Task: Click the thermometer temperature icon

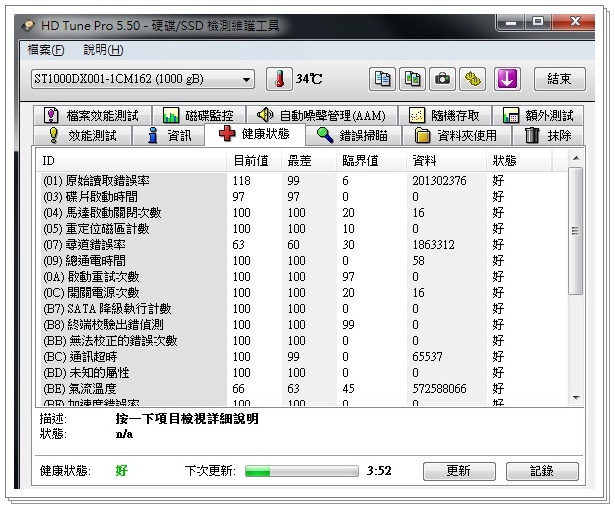Action: click(279, 79)
